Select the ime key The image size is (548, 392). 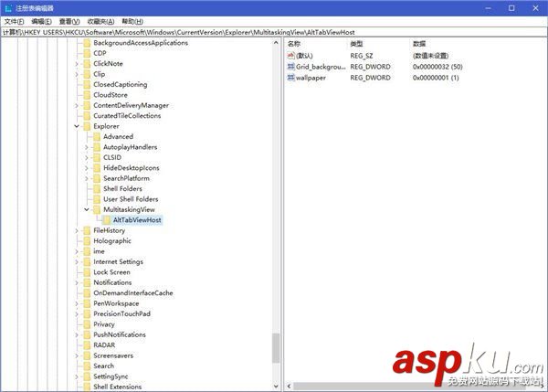99,251
